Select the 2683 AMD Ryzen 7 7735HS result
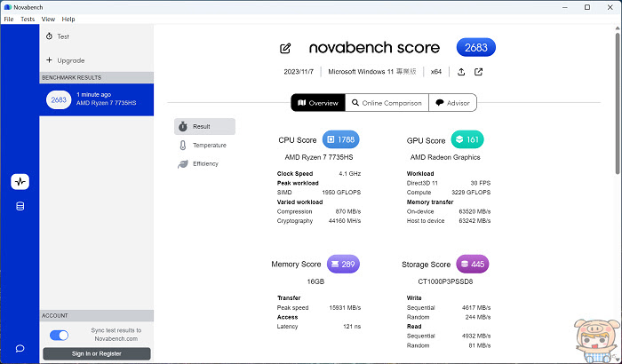 pyautogui.click(x=96, y=99)
